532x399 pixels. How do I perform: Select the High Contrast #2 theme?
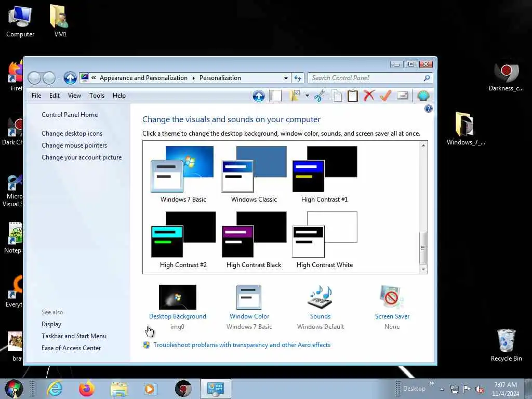[x=183, y=240]
